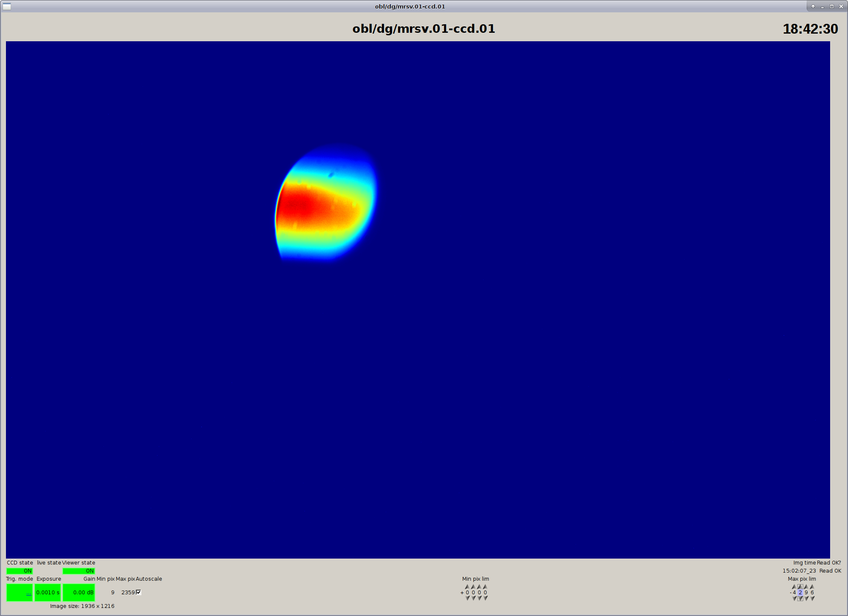The image size is (848, 616).
Task: Increase hundreds digit of Max pix lim
Action: point(800,587)
